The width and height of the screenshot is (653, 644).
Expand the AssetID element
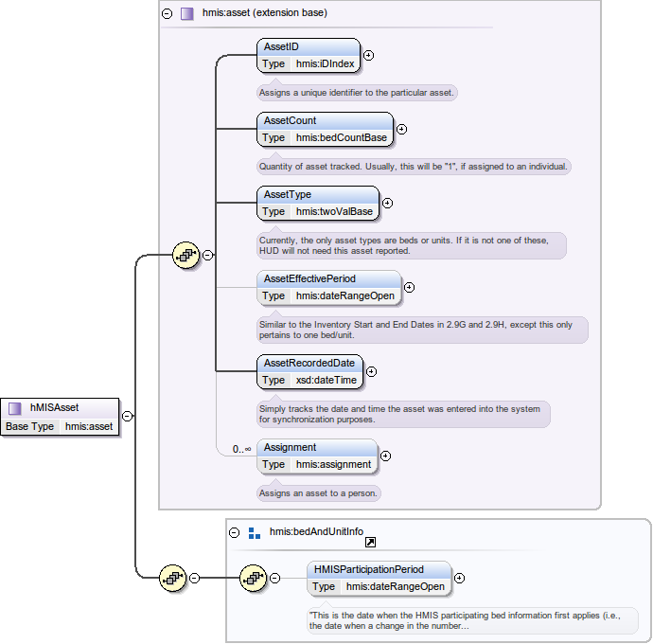tap(368, 55)
